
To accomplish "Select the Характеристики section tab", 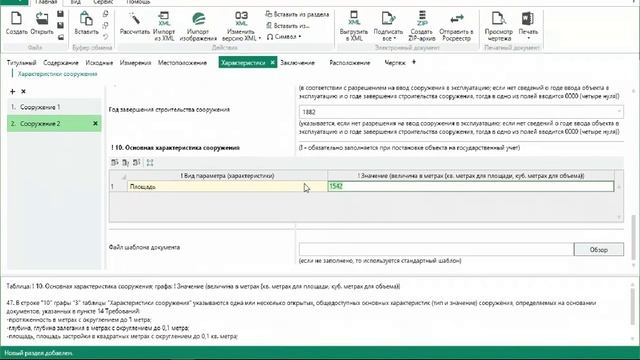I will pyautogui.click(x=243, y=63).
